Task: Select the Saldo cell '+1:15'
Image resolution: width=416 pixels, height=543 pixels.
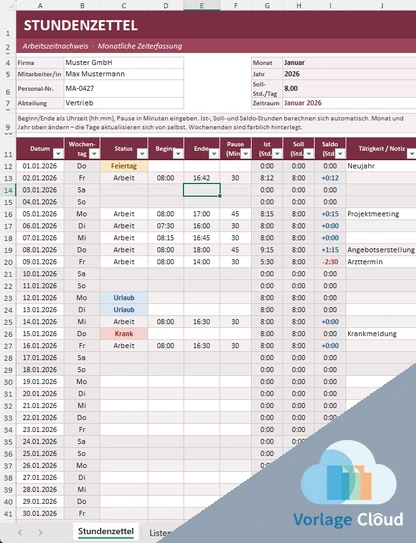Action: pos(330,250)
